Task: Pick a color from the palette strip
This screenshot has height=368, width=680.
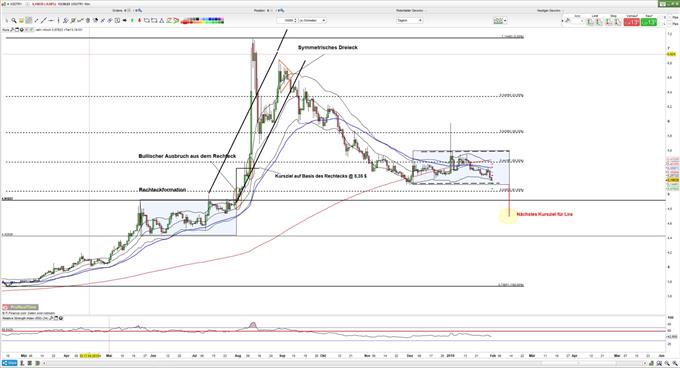Action: (203, 20)
